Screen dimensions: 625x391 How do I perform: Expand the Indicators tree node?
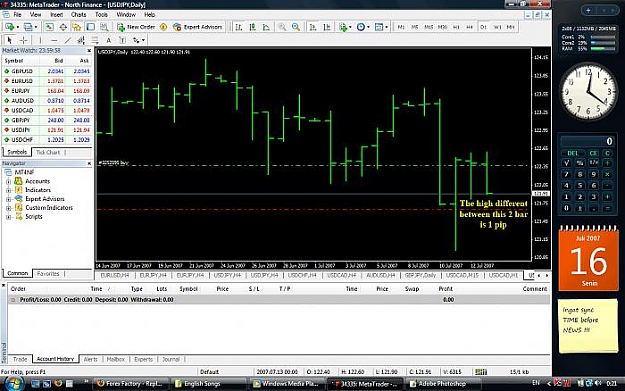[x=8, y=191]
